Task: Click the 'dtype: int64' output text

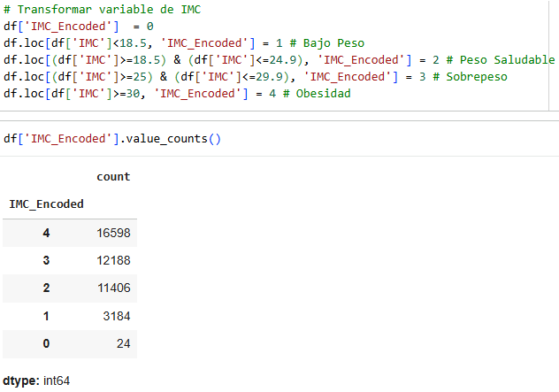Action: pyautogui.click(x=36, y=381)
